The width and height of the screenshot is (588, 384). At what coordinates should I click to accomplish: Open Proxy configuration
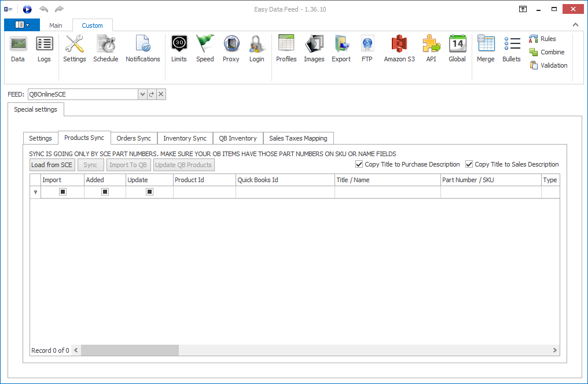point(231,49)
